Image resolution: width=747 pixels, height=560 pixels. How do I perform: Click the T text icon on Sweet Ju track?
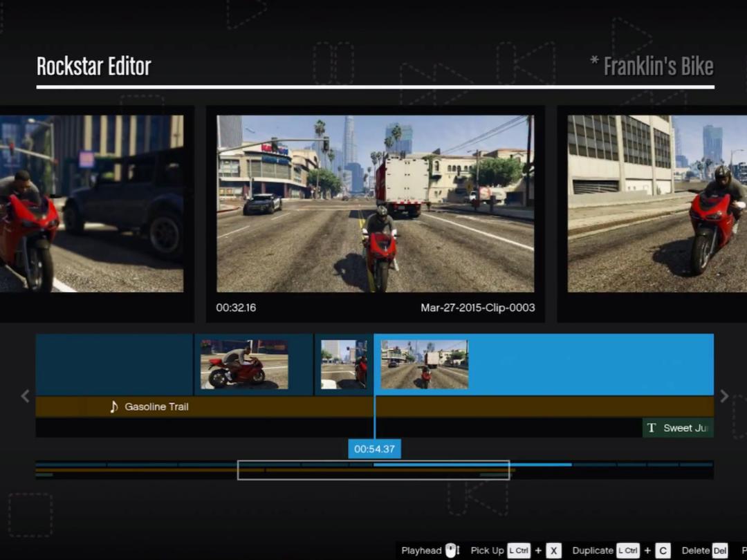click(x=651, y=428)
